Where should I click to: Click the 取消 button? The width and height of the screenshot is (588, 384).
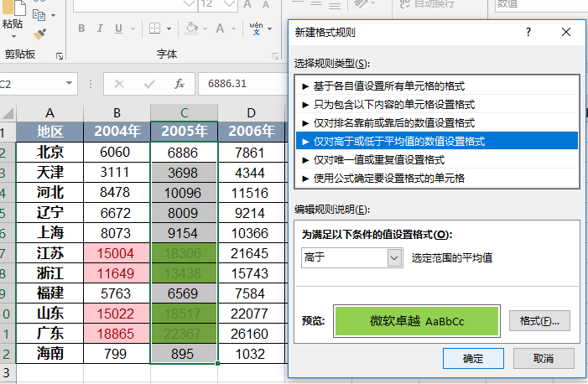tap(544, 359)
